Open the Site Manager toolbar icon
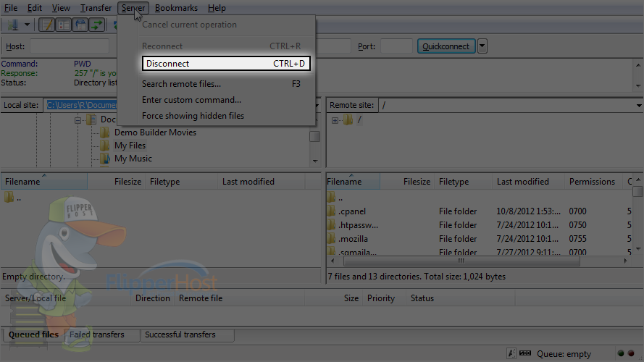Screen dimensions: 644x362 click(13, 25)
